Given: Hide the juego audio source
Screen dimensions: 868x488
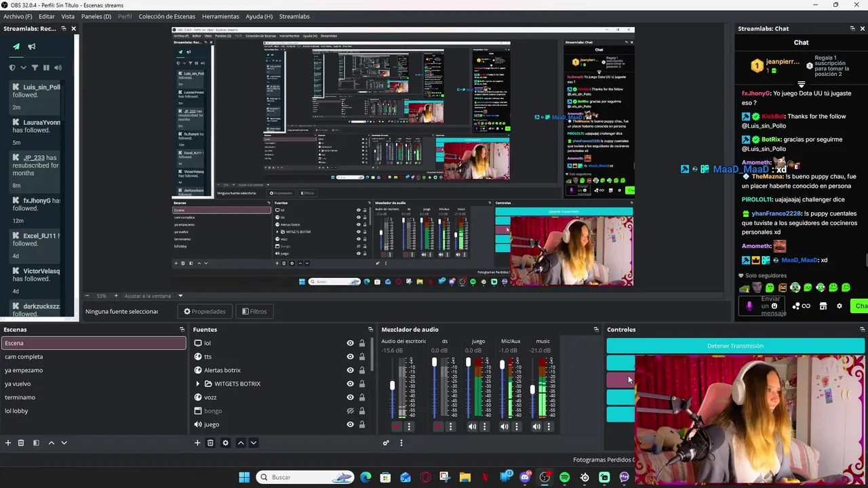Looking at the screenshot, I should (x=350, y=424).
